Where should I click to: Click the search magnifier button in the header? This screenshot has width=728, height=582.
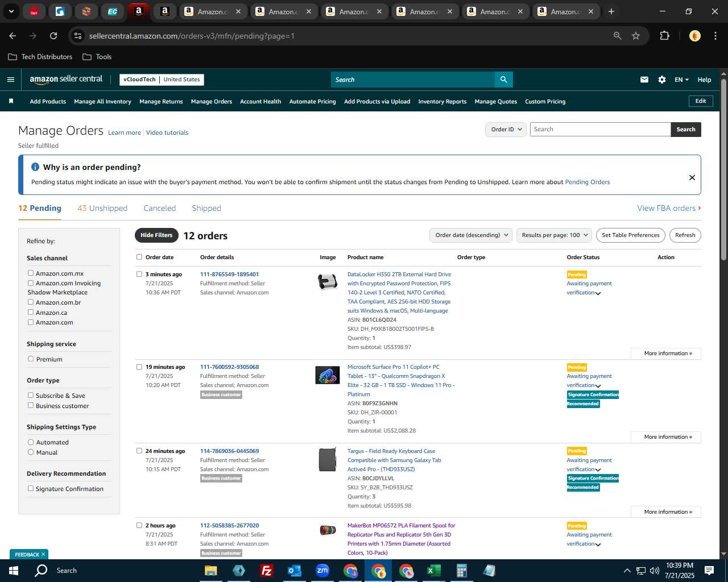tap(503, 80)
